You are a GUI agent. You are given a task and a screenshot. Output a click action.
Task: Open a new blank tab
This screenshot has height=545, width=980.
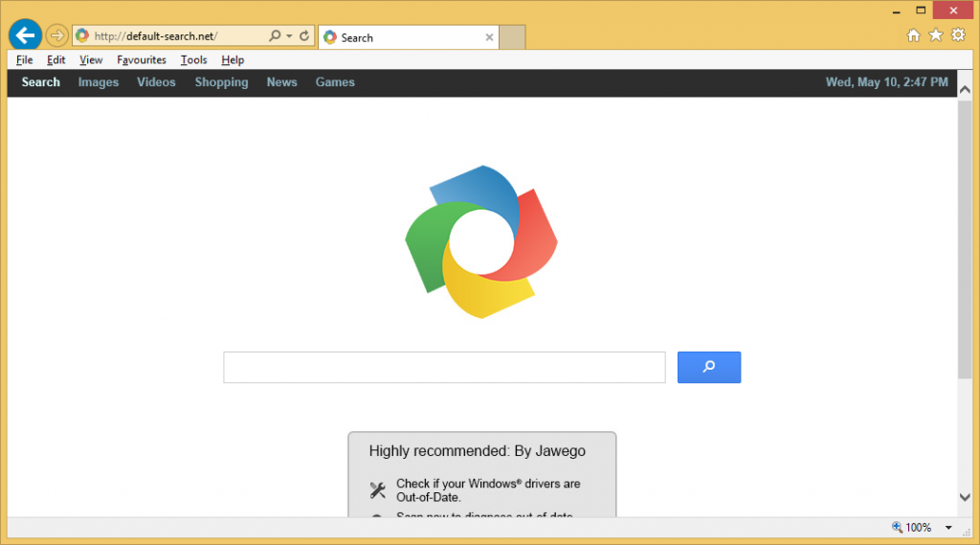click(x=512, y=37)
